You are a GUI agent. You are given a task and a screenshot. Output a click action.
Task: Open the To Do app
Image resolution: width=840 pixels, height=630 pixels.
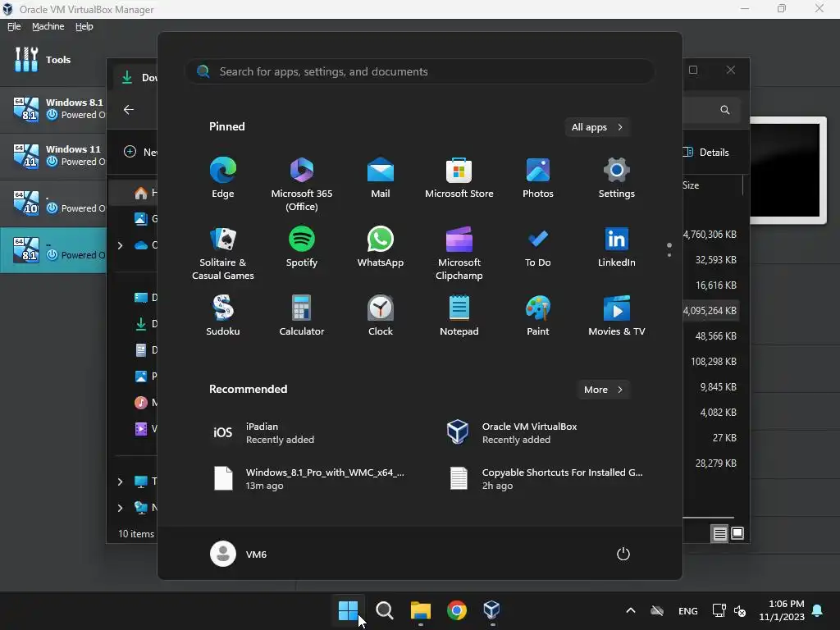(538, 247)
